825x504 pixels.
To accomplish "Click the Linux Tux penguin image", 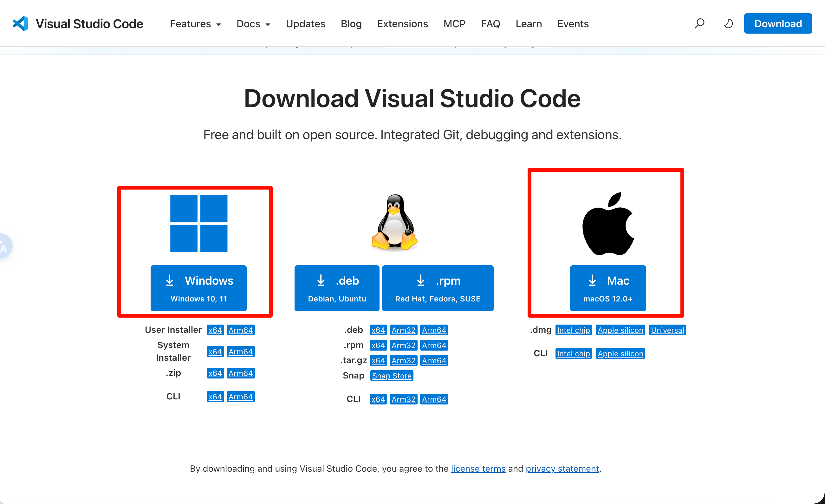I will (x=394, y=222).
